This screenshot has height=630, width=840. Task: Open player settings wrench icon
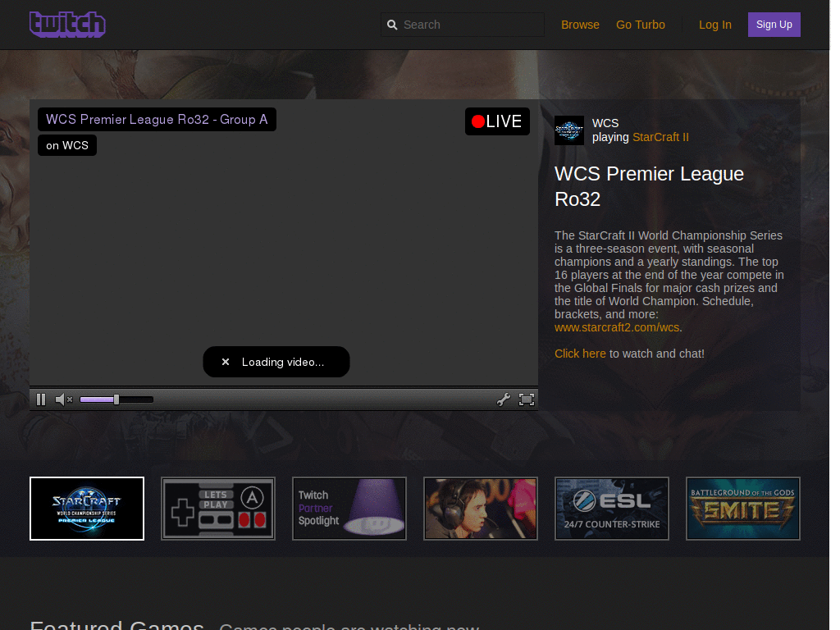tap(503, 399)
